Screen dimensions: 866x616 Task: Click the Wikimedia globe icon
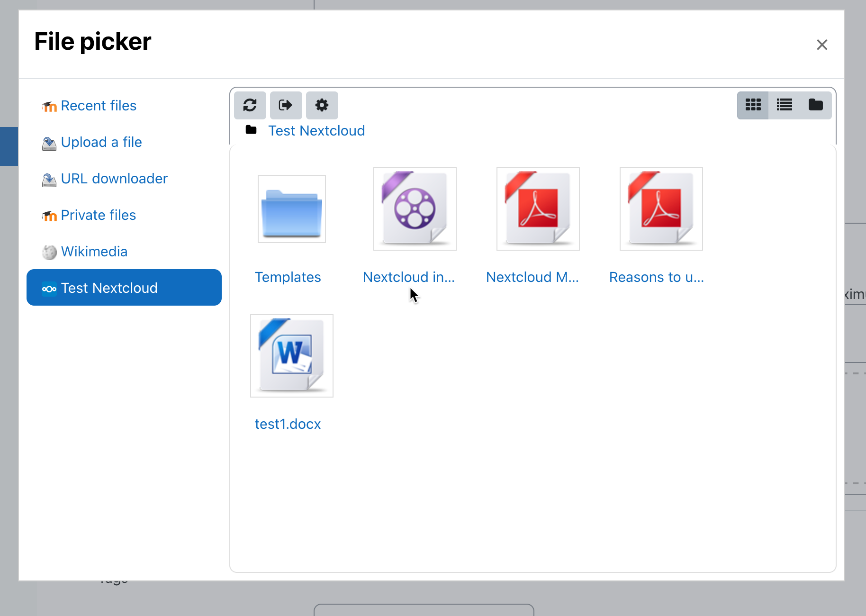coord(49,253)
